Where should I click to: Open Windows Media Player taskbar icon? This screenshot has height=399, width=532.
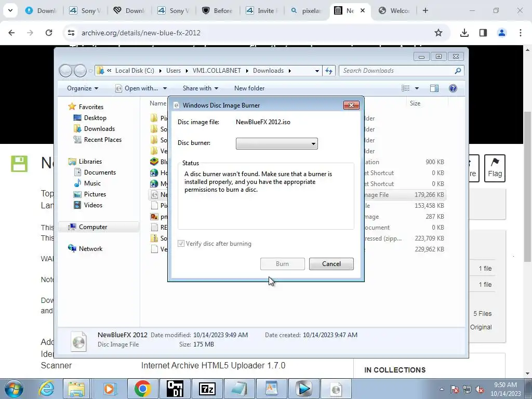point(109,389)
